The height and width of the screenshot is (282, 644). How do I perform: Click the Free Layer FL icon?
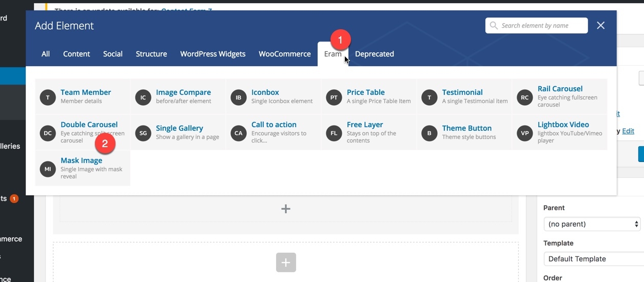tap(334, 133)
